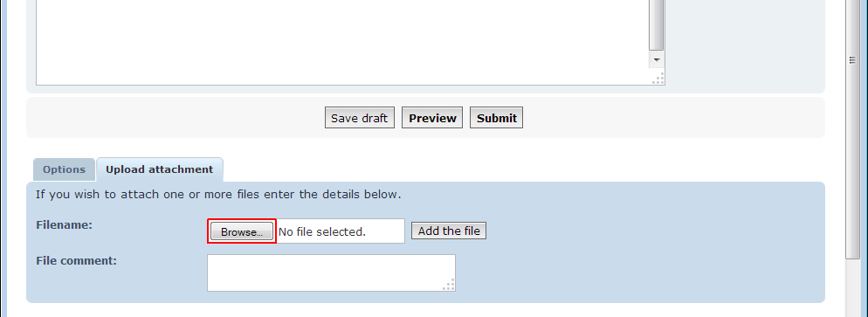Click the Add the file button

[x=449, y=231]
